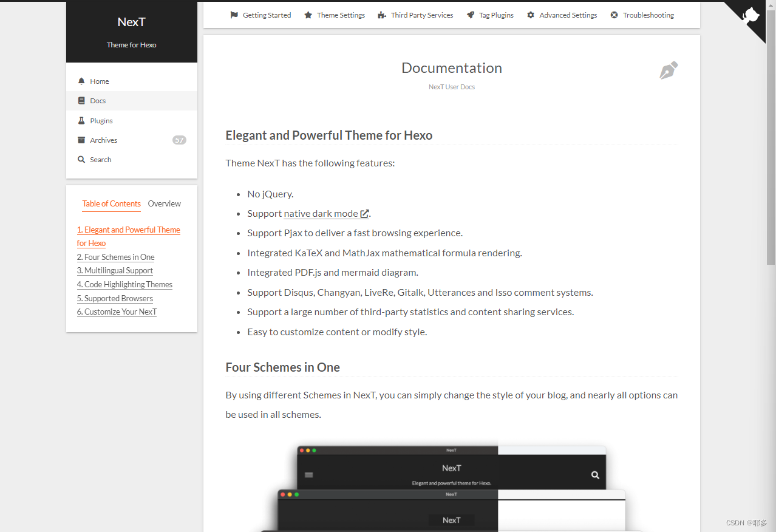Click the KaTeX and MathJax bullet text
776x532 pixels.
pyautogui.click(x=385, y=253)
